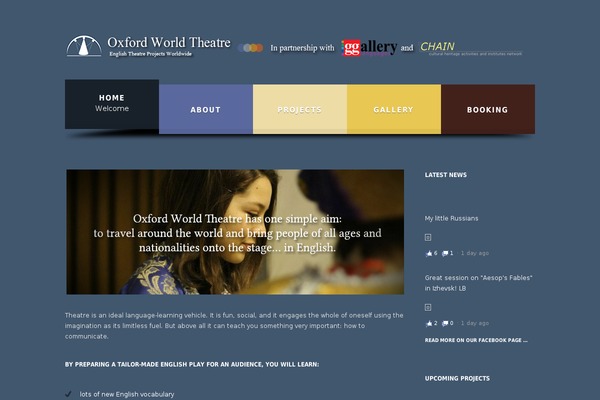The height and width of the screenshot is (400, 600).
Task: Click the Latest News heading
Action: [445, 175]
